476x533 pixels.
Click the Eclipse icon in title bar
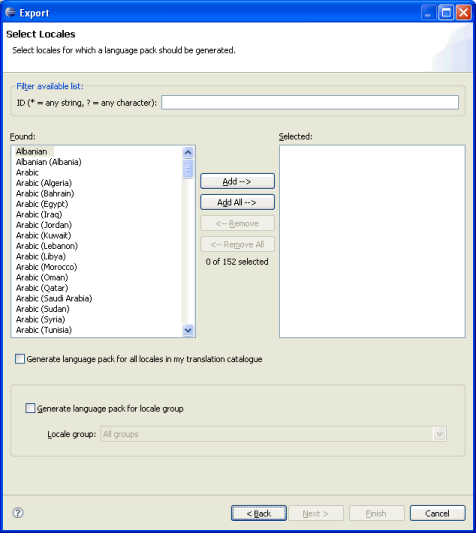click(11, 13)
